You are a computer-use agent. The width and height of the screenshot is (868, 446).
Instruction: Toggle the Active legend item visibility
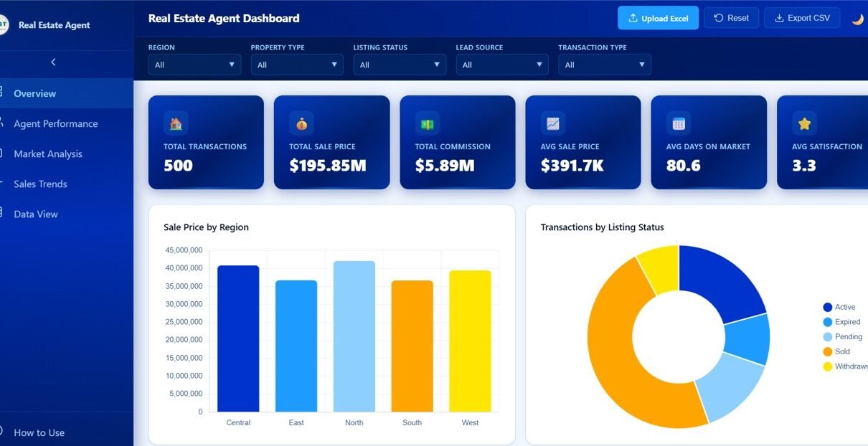pyautogui.click(x=839, y=307)
